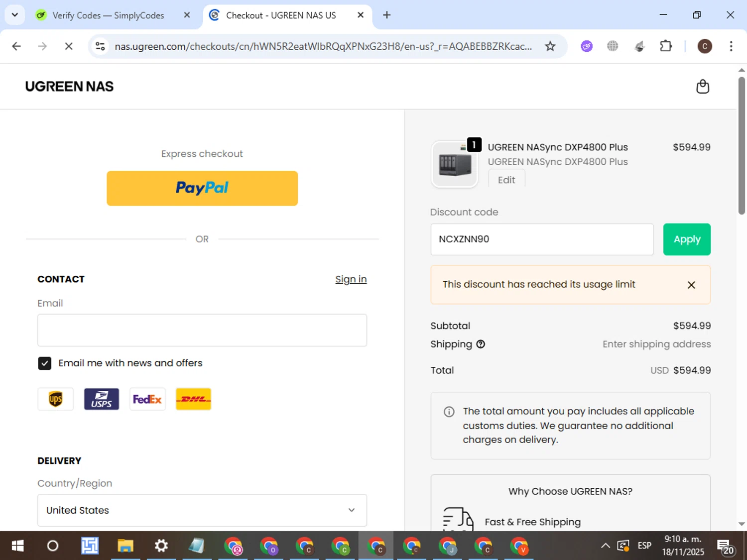The width and height of the screenshot is (747, 560).
Task: Show hidden system tray icons
Action: tap(605, 546)
